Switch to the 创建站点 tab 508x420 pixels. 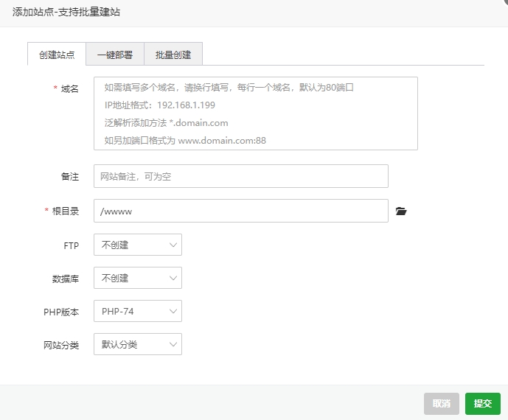click(56, 55)
